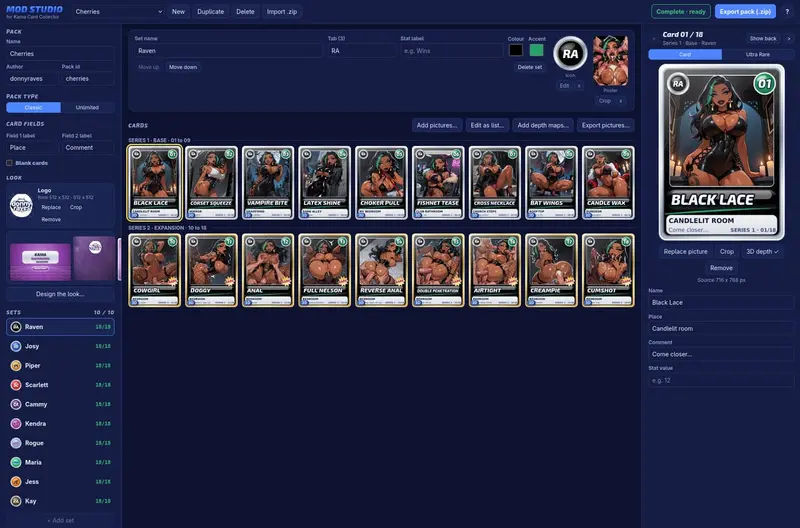The image size is (800, 528).
Task: Click Import .zip in the toolbar
Action: pyautogui.click(x=282, y=11)
